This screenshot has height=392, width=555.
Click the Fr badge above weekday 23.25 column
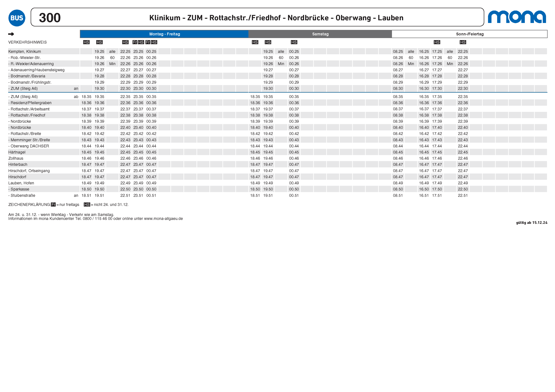pos(135,42)
